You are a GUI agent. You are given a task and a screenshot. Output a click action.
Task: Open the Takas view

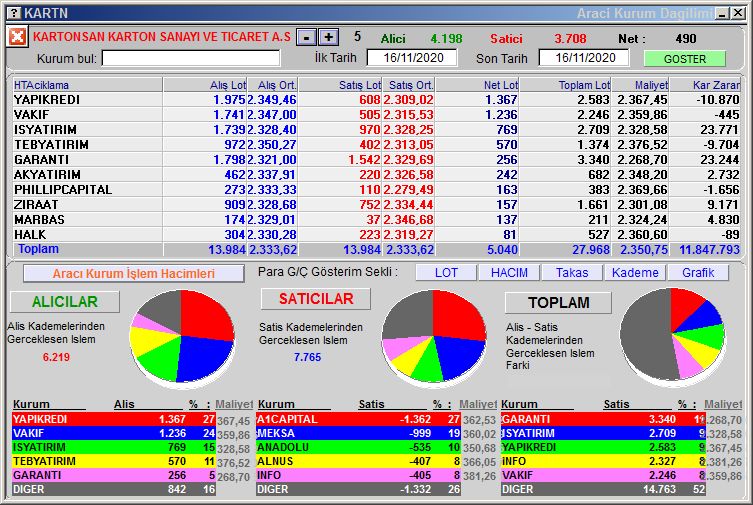tap(572, 273)
